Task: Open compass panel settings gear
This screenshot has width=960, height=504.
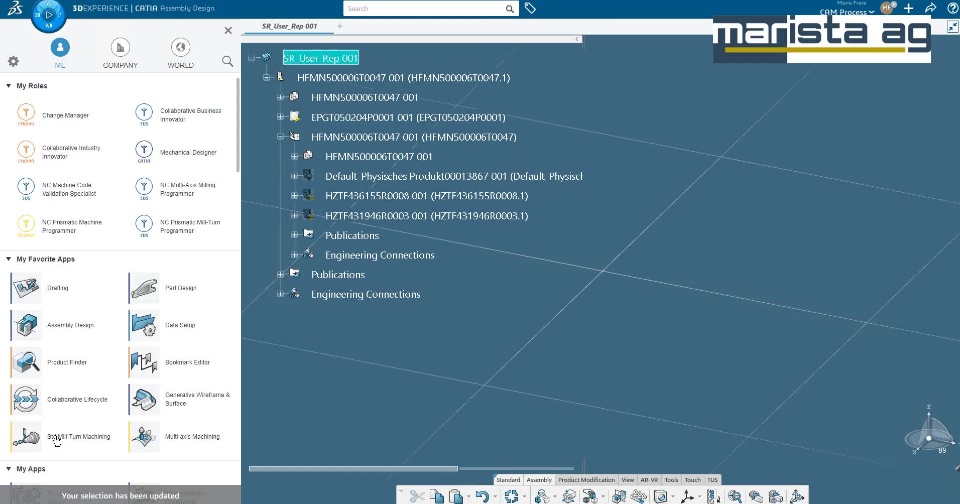Action: tap(13, 61)
